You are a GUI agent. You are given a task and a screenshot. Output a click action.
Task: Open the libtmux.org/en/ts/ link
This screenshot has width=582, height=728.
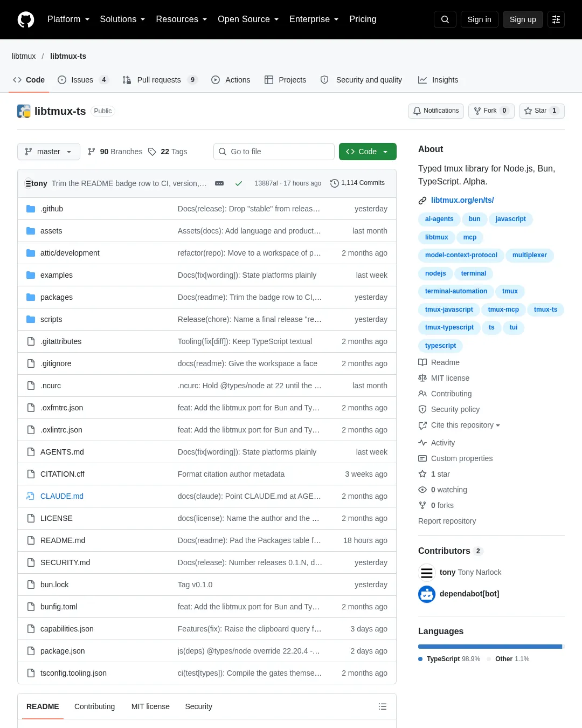tap(462, 200)
